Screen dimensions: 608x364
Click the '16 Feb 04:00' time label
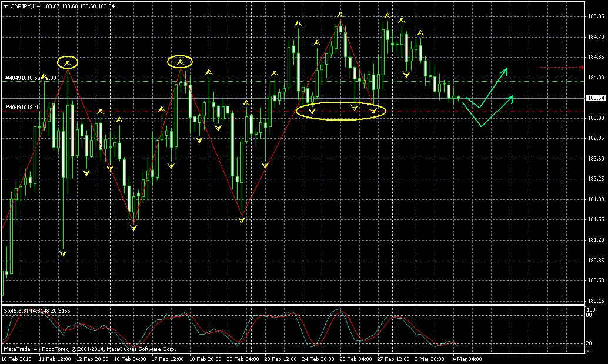(x=131, y=359)
